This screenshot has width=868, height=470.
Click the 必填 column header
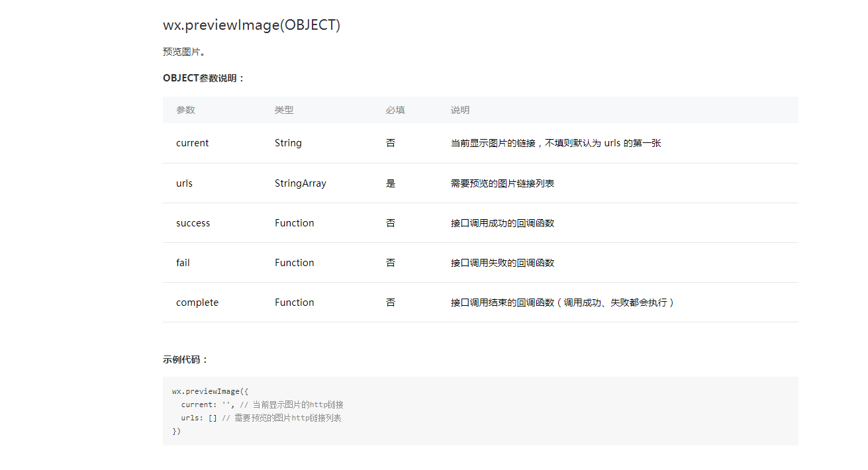coord(395,110)
